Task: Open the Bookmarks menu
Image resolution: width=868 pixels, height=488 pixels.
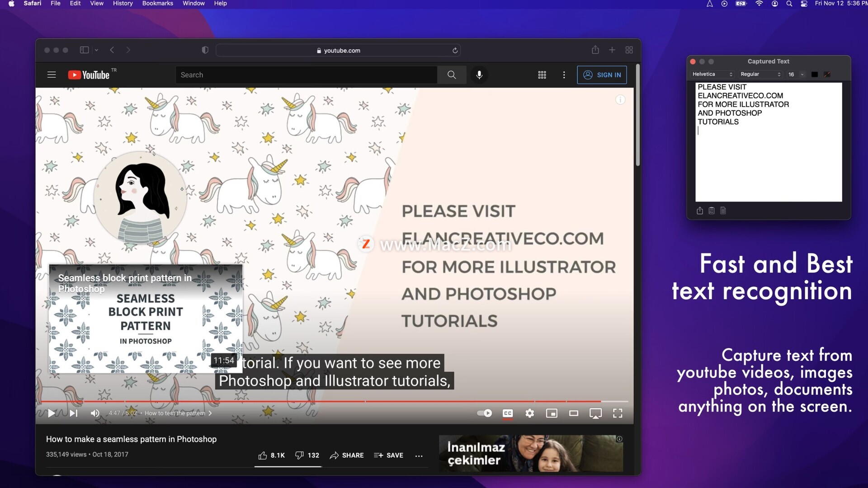Action: (x=158, y=4)
